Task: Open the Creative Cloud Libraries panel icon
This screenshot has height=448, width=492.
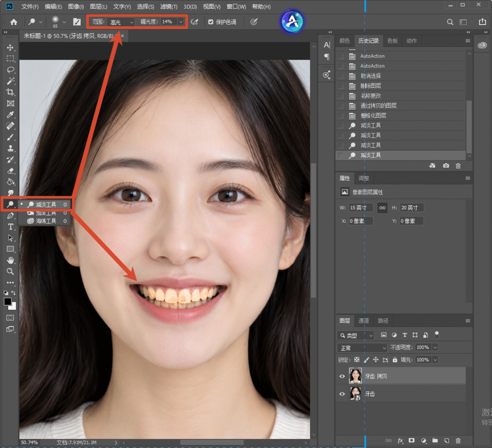Action: 482,46
